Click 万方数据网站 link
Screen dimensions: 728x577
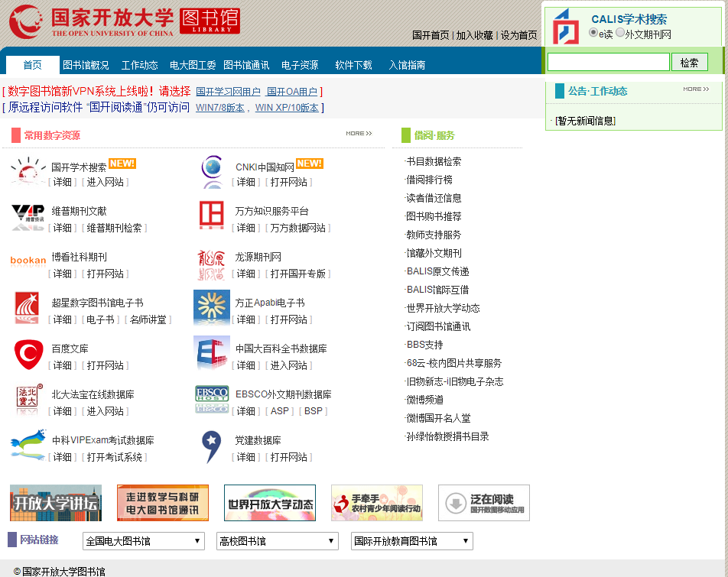pos(297,228)
